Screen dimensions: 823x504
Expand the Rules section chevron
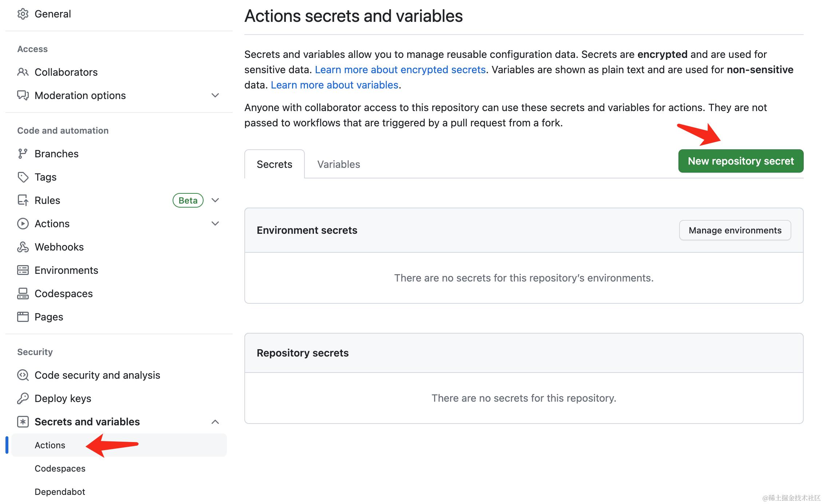(x=215, y=200)
